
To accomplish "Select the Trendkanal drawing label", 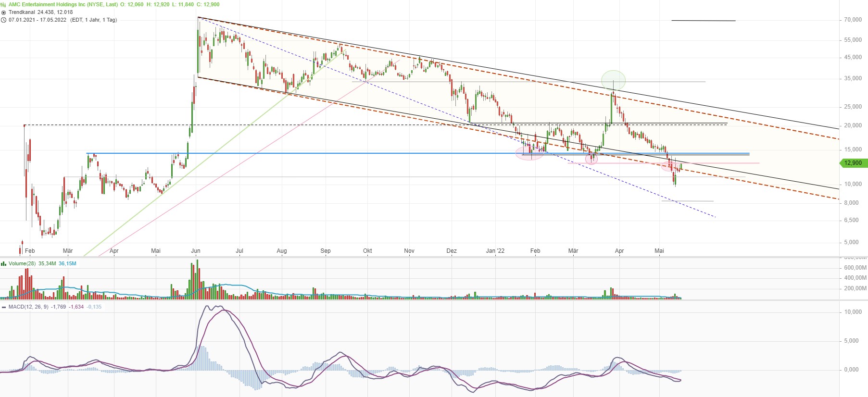I will (22, 12).
